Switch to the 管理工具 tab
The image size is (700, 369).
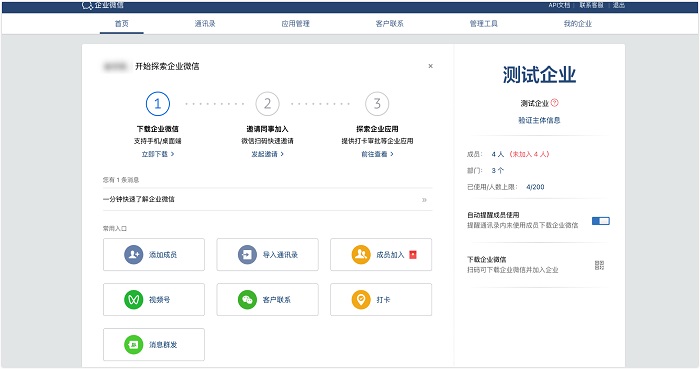pos(483,24)
